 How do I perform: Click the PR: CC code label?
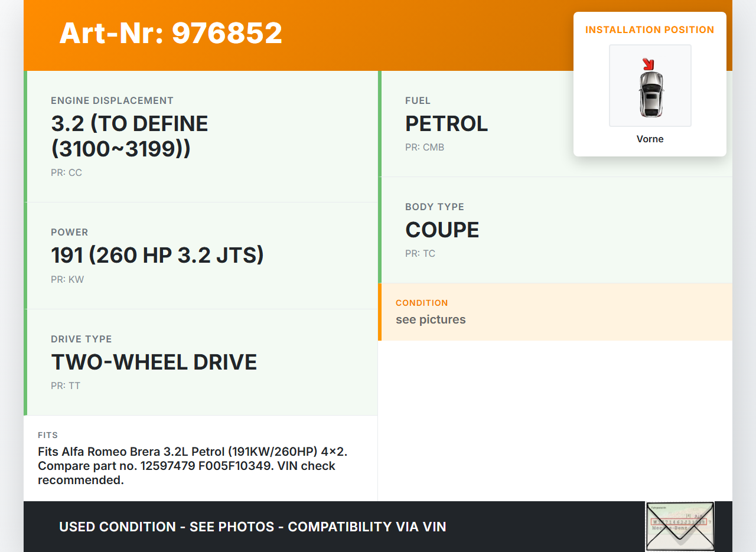click(66, 172)
